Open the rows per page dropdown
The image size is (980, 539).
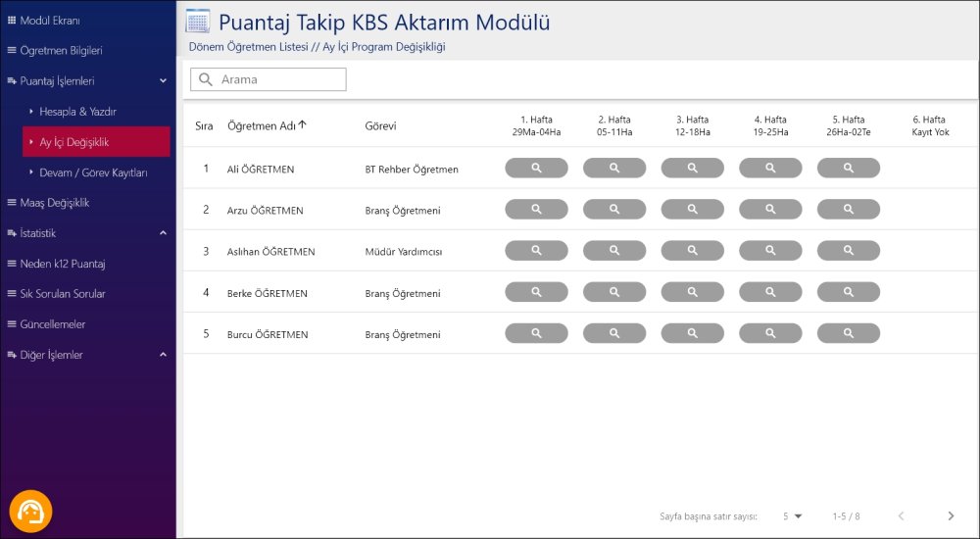pos(792,516)
